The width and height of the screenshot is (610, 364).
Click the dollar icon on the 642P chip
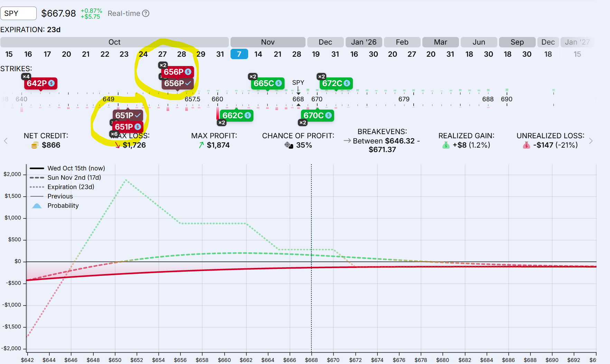51,83
